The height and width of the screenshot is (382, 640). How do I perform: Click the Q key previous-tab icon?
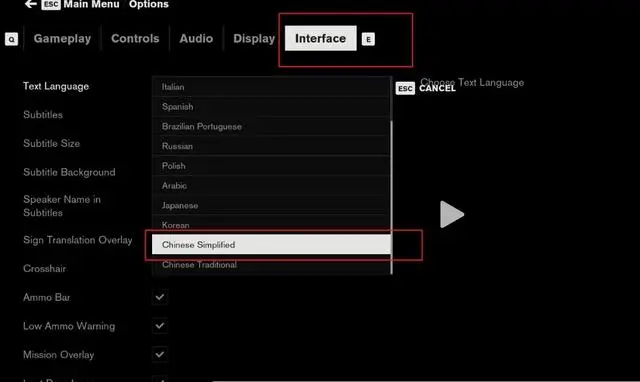11,39
